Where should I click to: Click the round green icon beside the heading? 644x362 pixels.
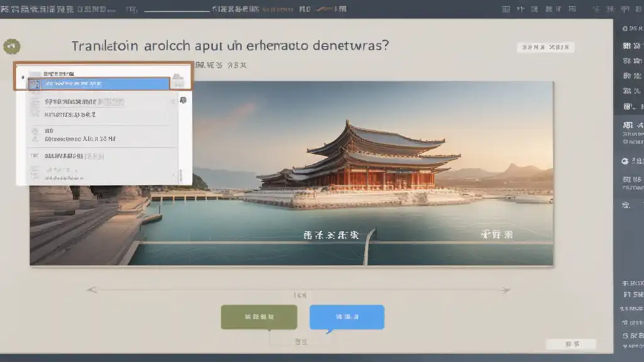point(12,47)
